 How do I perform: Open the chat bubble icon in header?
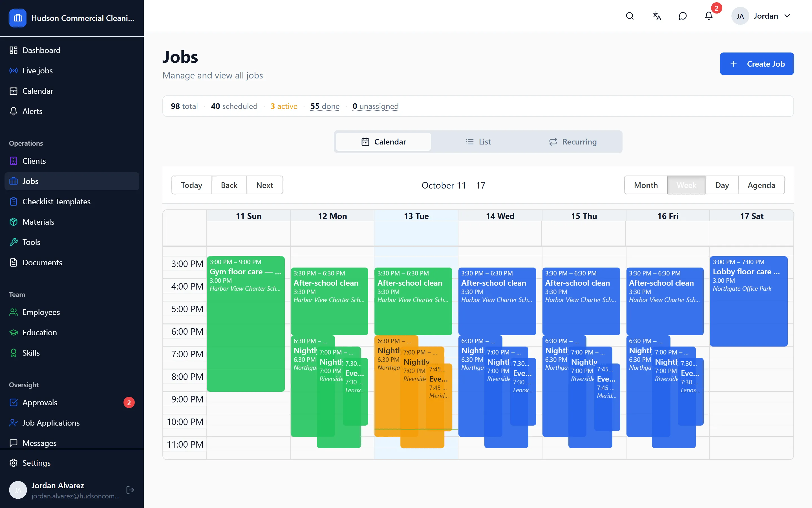tap(683, 16)
